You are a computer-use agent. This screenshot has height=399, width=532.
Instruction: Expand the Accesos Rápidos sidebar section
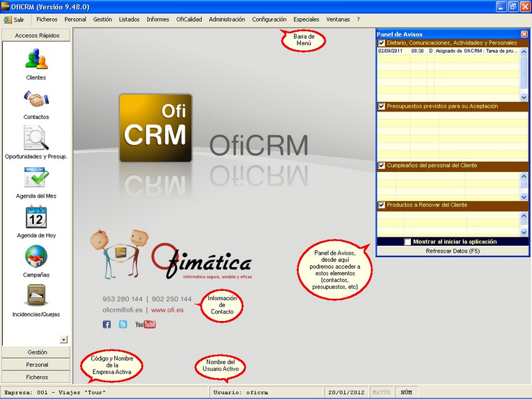click(36, 36)
